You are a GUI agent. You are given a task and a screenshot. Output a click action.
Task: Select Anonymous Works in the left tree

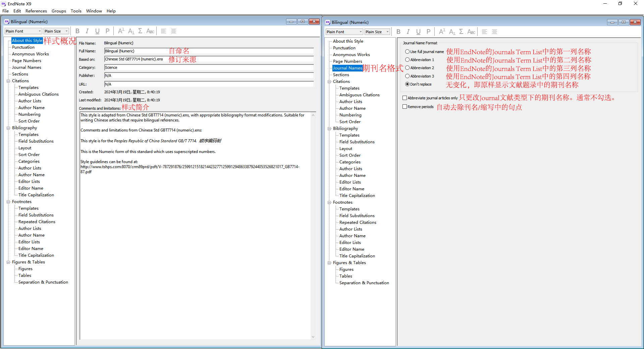click(x=31, y=54)
